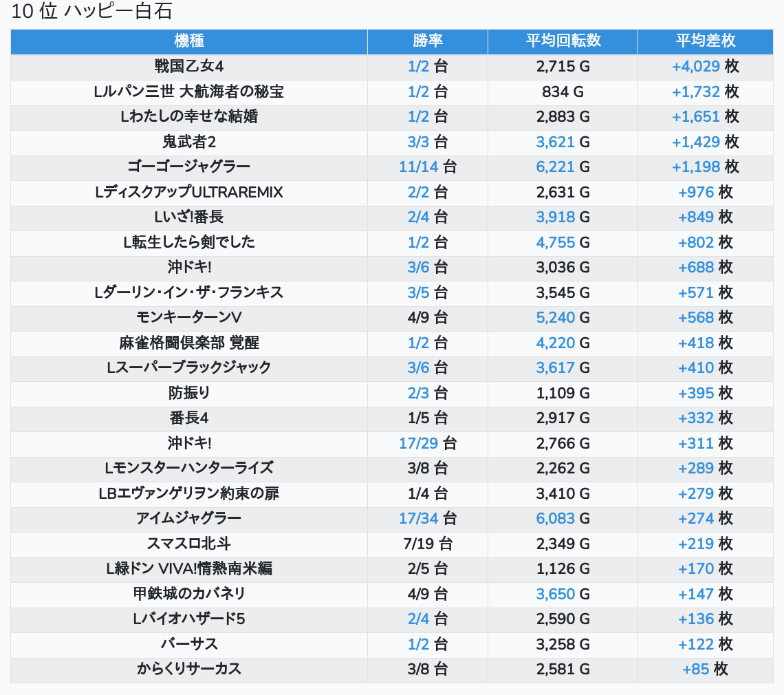
Task: Click average spins value 6,221 G
Action: point(563,167)
